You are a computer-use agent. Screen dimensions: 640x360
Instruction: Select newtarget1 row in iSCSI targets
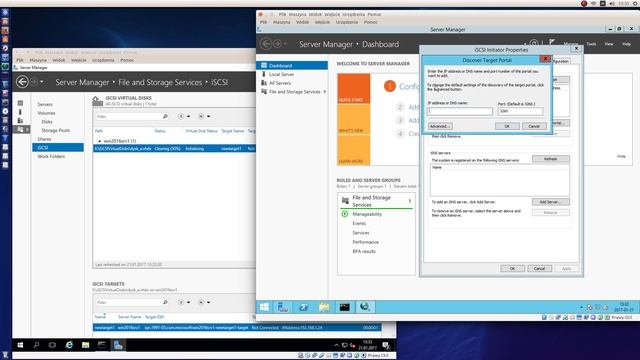237,327
